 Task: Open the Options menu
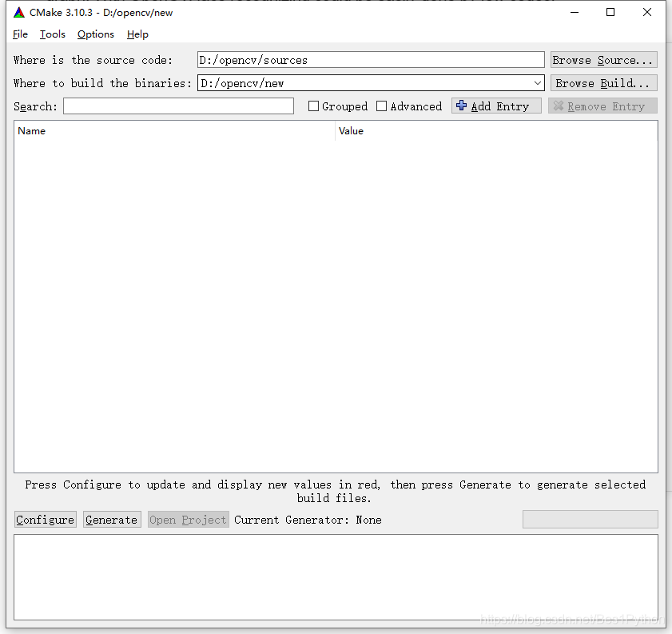click(96, 34)
